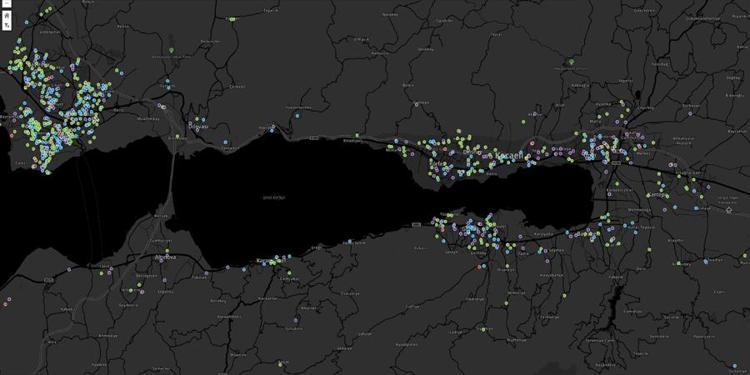The width and height of the screenshot is (750, 375).
Task: Click the blue marker southwest of the Dilovası label
Action: click(226, 142)
